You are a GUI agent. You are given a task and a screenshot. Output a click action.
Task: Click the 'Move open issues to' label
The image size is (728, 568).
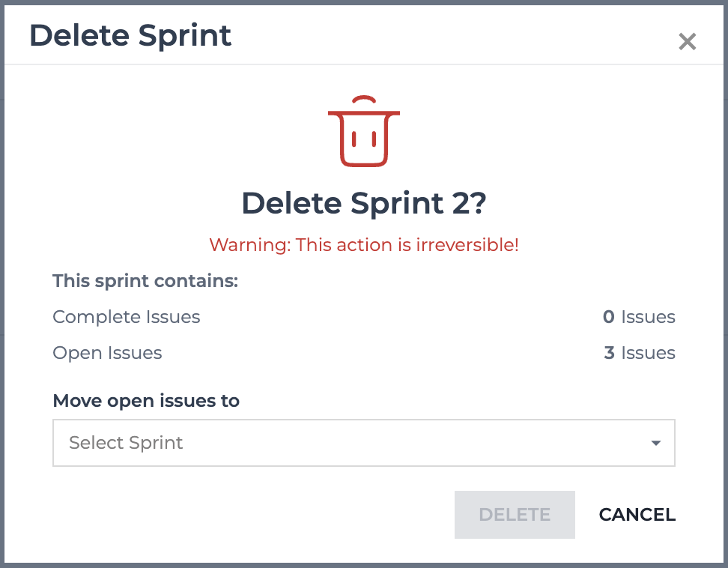pos(146,400)
